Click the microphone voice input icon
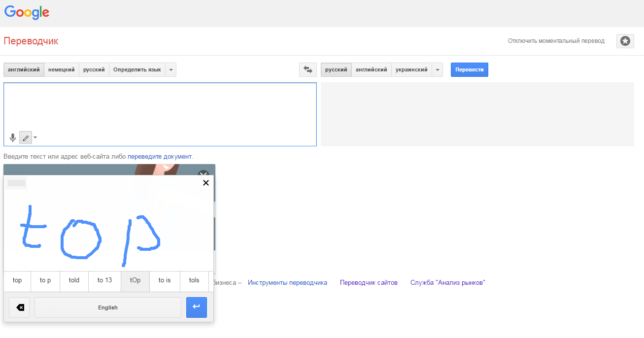Image resolution: width=644 pixels, height=338 pixels. [x=13, y=137]
